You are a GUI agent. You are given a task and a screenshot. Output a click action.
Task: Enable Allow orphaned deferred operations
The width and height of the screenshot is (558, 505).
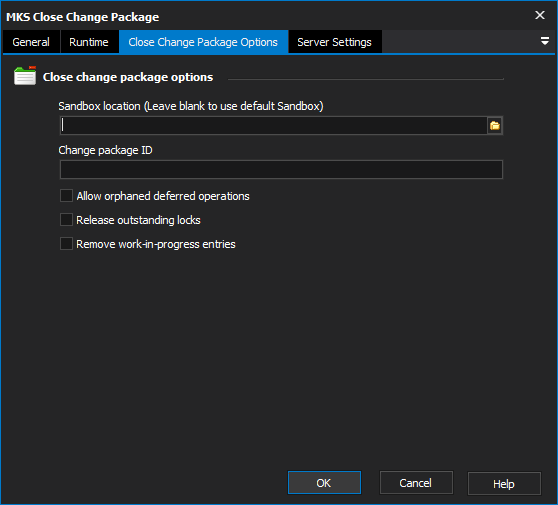(67, 196)
